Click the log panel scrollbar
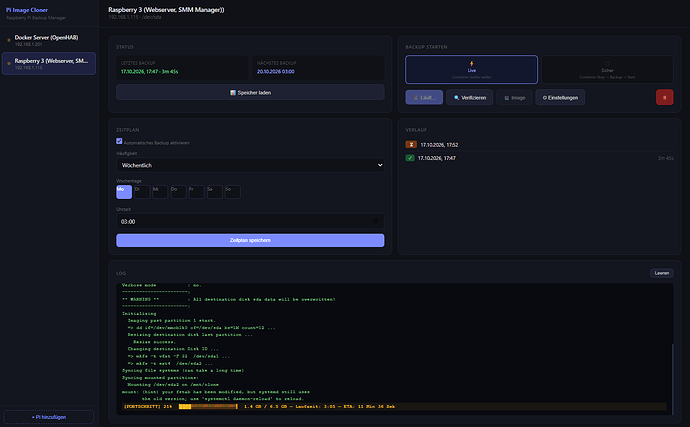This screenshot has width=690, height=427. [672, 379]
